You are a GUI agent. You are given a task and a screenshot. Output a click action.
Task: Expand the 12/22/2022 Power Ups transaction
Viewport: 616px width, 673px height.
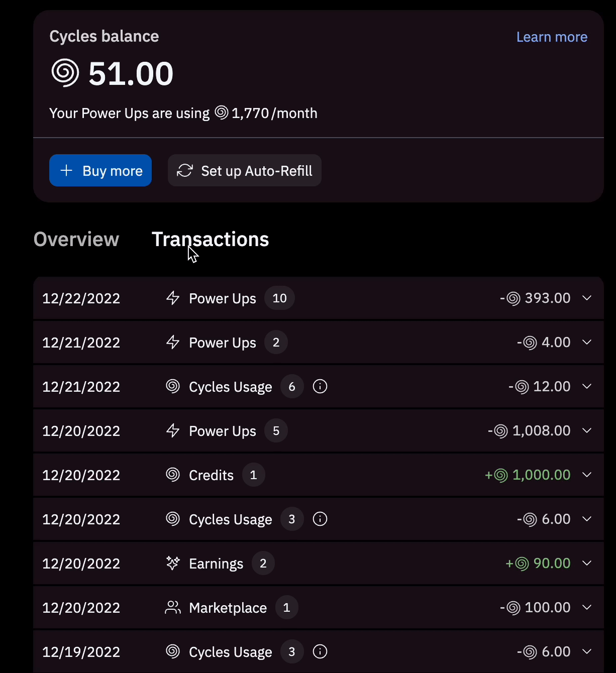click(x=587, y=298)
